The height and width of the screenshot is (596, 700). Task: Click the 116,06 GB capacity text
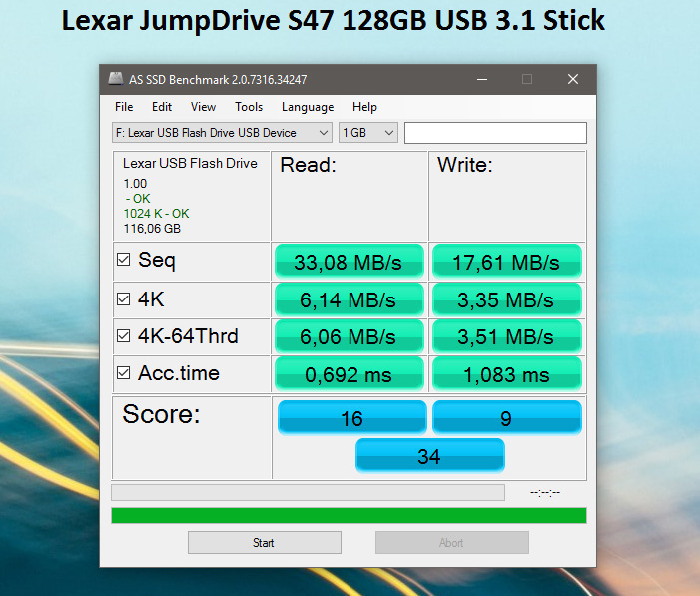[x=152, y=229]
